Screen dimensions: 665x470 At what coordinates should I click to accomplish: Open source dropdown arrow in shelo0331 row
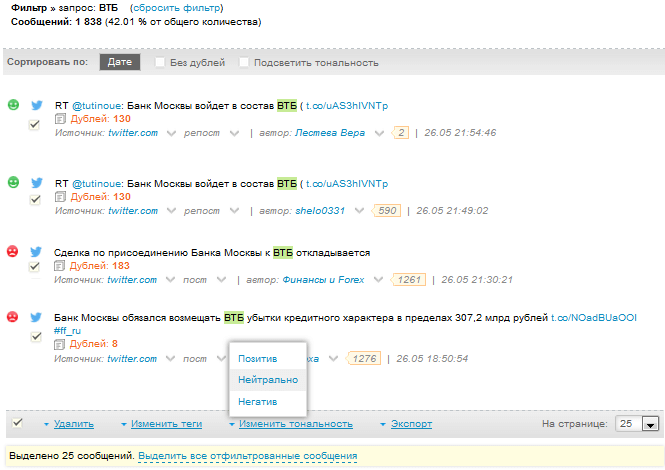[x=171, y=211]
